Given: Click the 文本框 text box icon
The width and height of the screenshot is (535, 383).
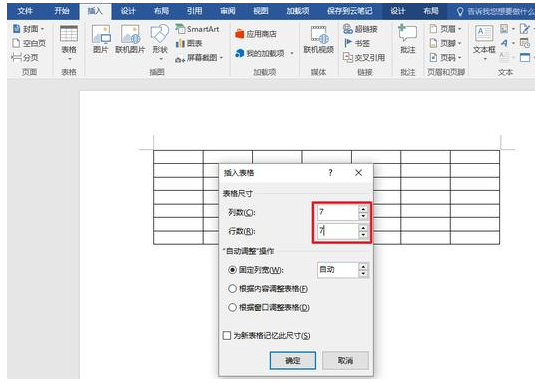Looking at the screenshot, I should click(x=484, y=34).
